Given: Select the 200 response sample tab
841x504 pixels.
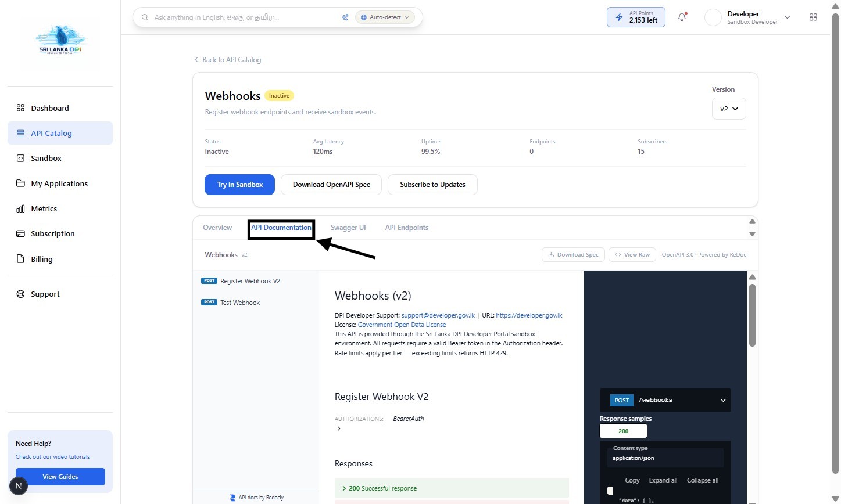Looking at the screenshot, I should (x=623, y=431).
